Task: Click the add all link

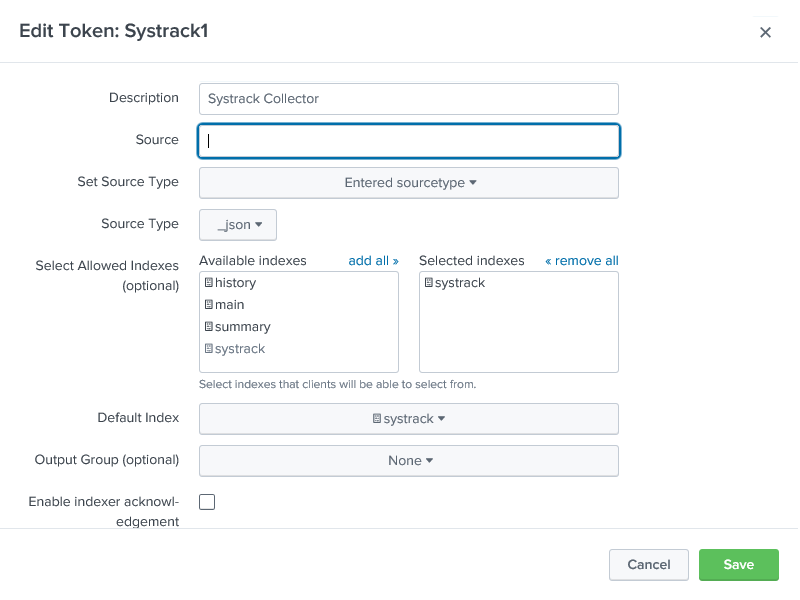Action: 373,261
